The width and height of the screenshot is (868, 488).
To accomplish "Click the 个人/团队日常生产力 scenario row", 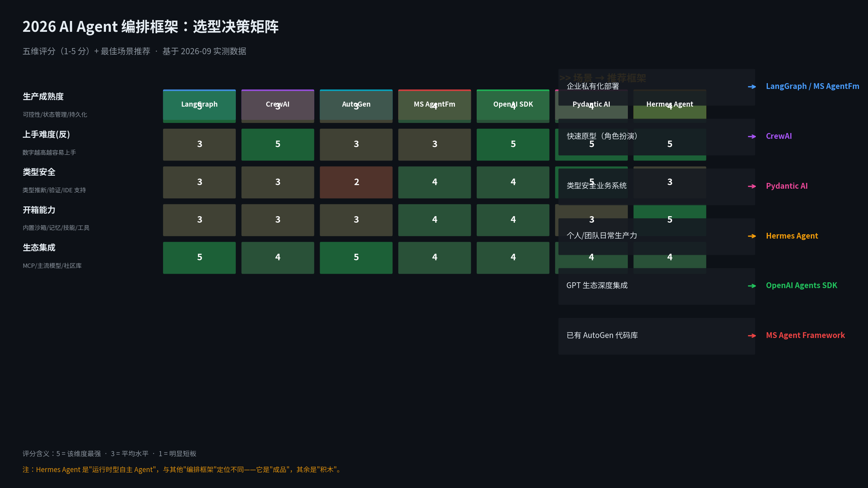I will 657,236.
